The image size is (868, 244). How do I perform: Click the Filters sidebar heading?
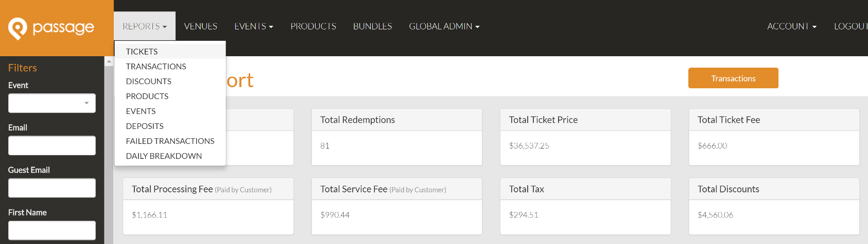22,68
